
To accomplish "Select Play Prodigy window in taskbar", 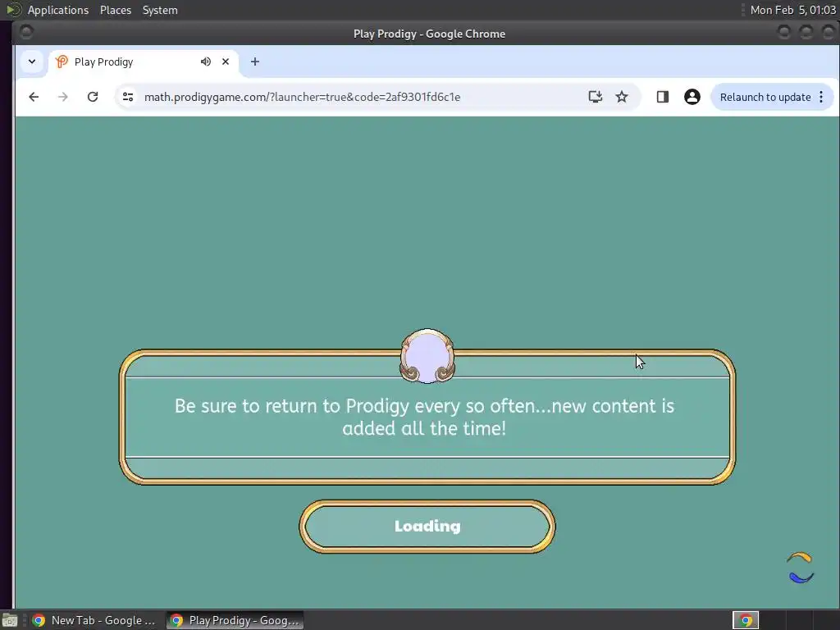I will 235,620.
